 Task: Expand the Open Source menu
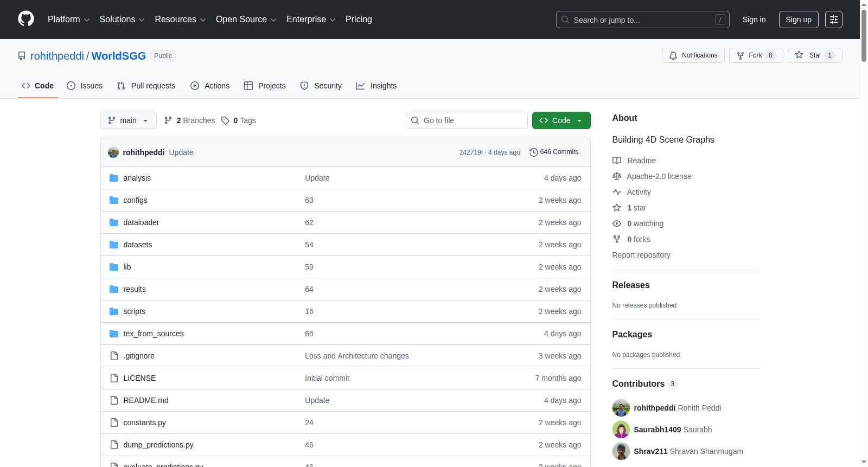tap(246, 20)
